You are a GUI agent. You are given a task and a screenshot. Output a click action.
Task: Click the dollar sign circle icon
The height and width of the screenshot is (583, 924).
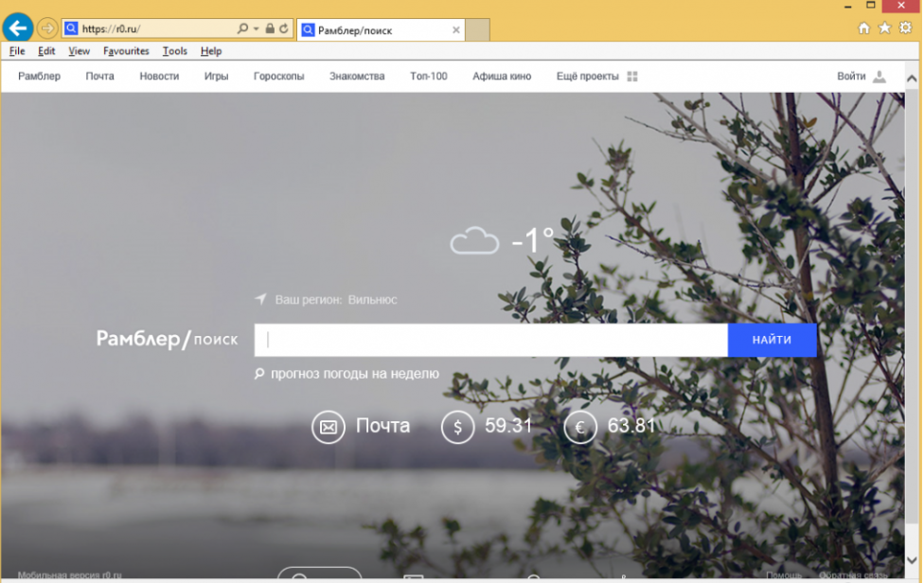tap(458, 427)
